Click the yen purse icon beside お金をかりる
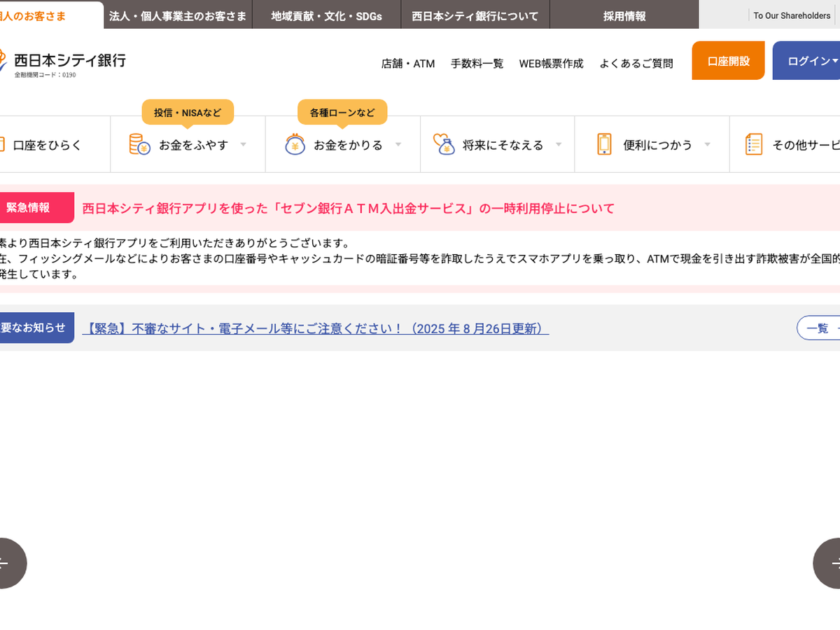The width and height of the screenshot is (840, 630). tap(295, 144)
